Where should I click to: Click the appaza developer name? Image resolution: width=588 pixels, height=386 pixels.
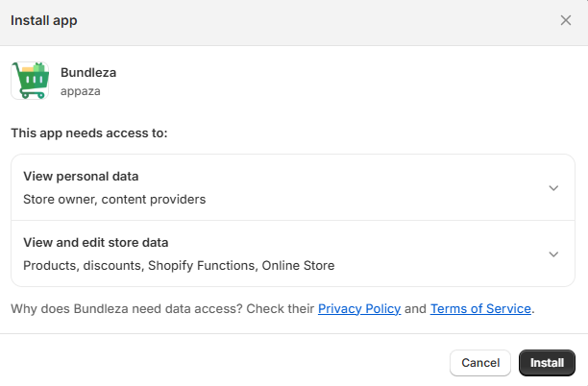coord(81,91)
